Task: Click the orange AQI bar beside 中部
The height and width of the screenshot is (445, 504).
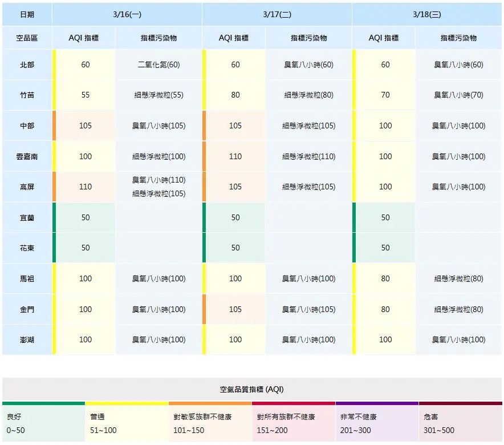Action: click(x=54, y=125)
